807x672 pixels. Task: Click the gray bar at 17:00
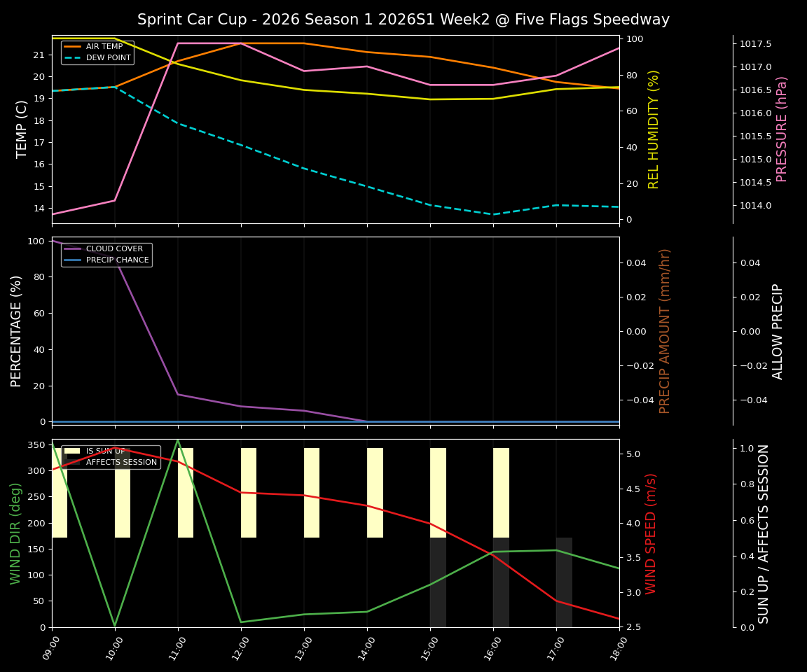point(563,581)
